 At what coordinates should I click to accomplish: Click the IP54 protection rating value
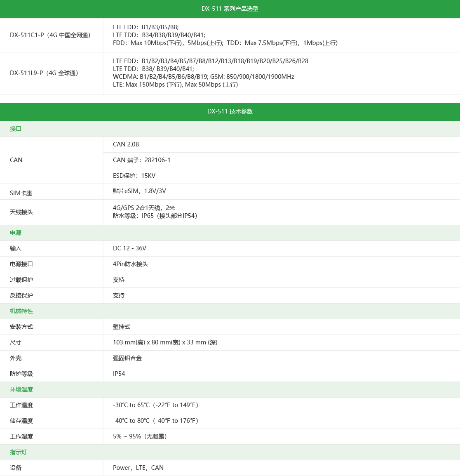tap(119, 374)
